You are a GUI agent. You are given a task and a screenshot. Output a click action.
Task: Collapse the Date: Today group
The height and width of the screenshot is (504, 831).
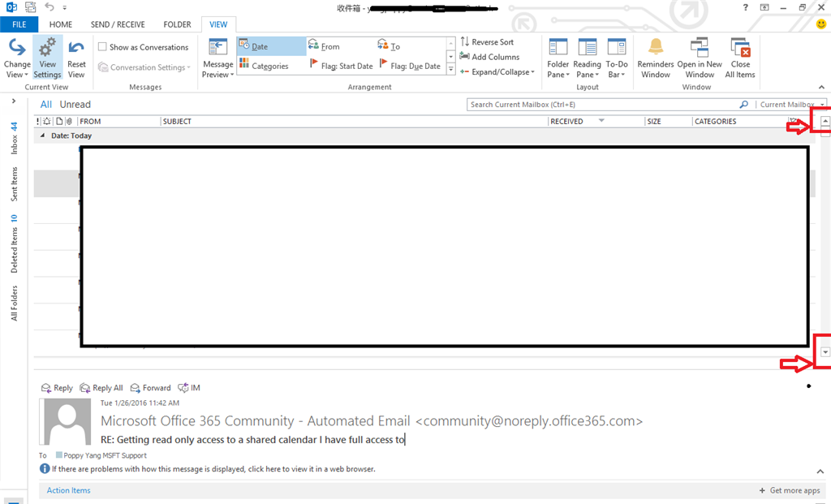(x=42, y=136)
